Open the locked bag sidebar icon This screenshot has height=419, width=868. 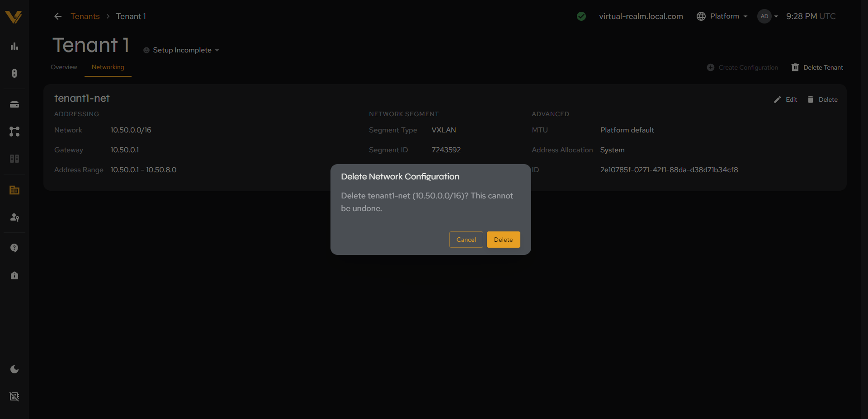click(14, 275)
